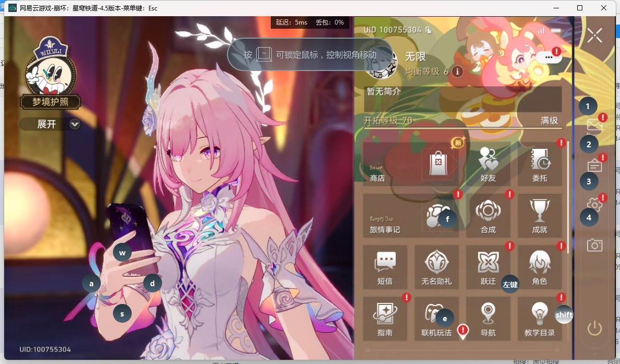Click the 梦境护照 dream passport label
This screenshot has width=620, height=364.
[51, 102]
